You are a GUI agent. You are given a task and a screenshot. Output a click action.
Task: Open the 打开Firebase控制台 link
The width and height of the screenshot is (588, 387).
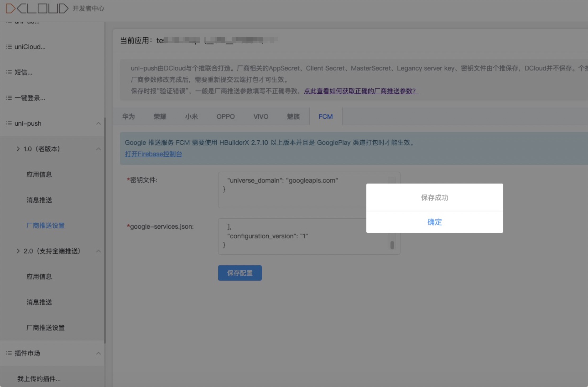[x=153, y=154]
